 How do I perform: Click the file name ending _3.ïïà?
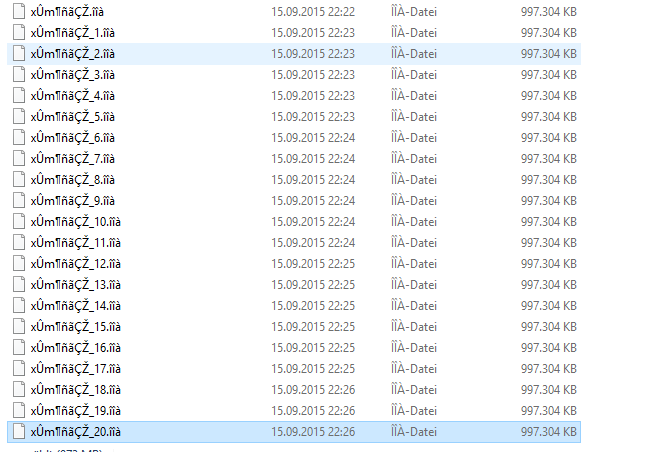(x=72, y=75)
